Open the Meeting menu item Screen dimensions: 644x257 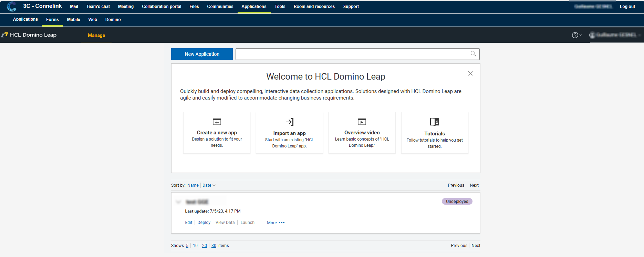pos(126,7)
